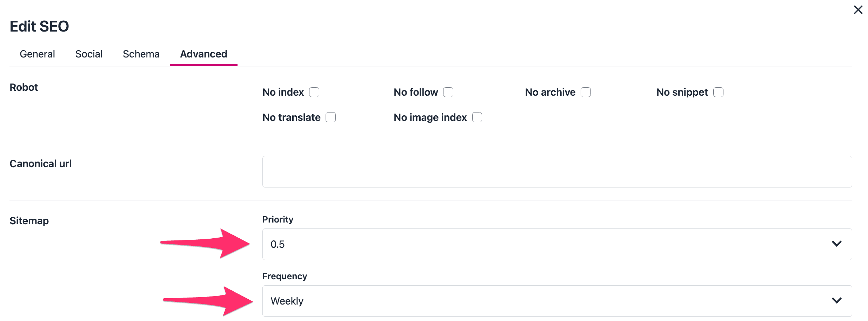Open the Frequency dropdown showing Weekly
The width and height of the screenshot is (868, 321).
[x=557, y=301]
